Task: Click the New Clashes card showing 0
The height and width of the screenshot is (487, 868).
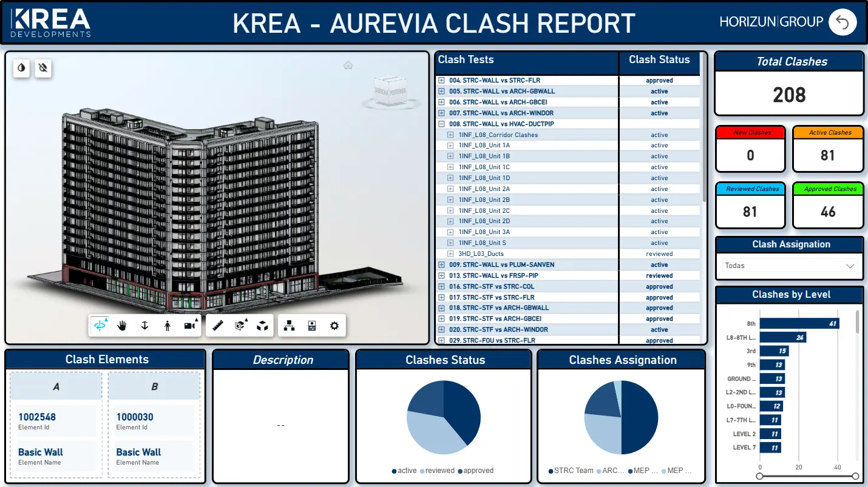Action: tap(750, 149)
